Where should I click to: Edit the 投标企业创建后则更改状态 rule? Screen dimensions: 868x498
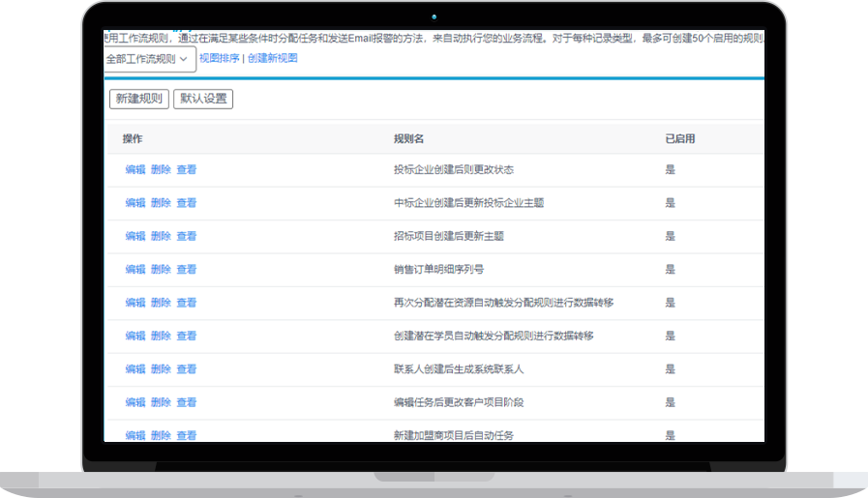coord(135,170)
